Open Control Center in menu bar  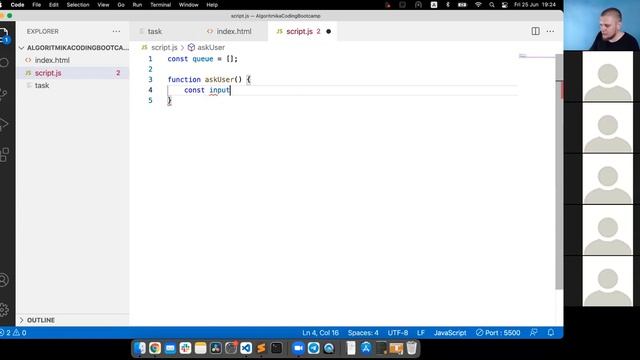coord(505,5)
